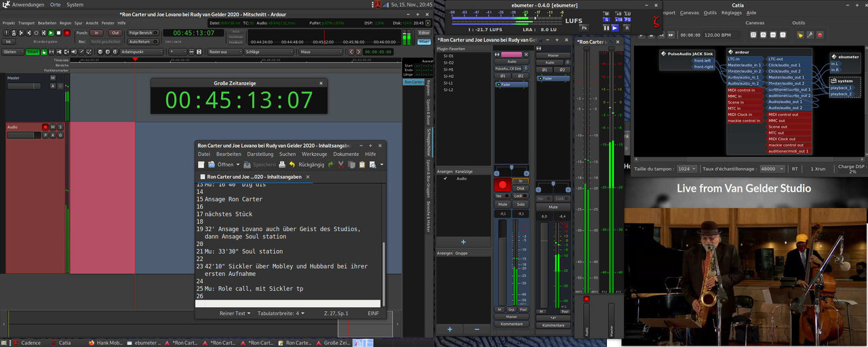Toggle Folge Bereich in Ardour
Viewport: 868px width, 347px height.
(x=143, y=33)
